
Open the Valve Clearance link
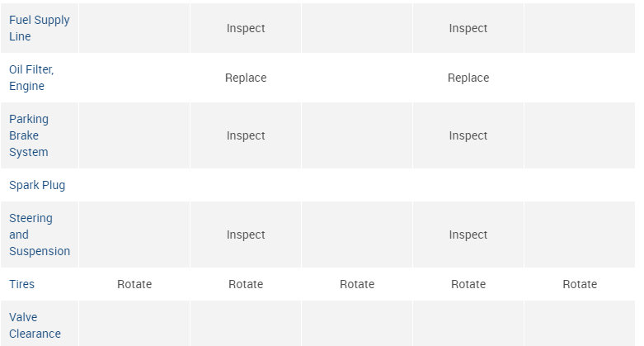35,325
